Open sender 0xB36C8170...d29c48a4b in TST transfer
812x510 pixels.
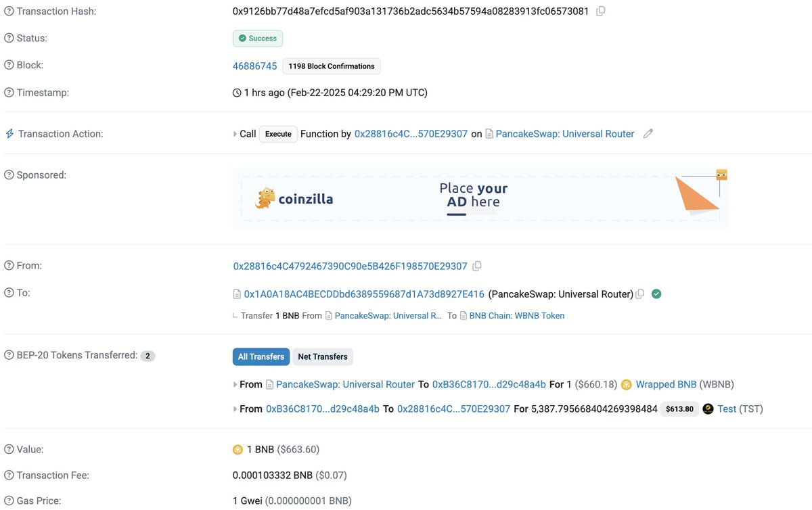click(x=323, y=409)
